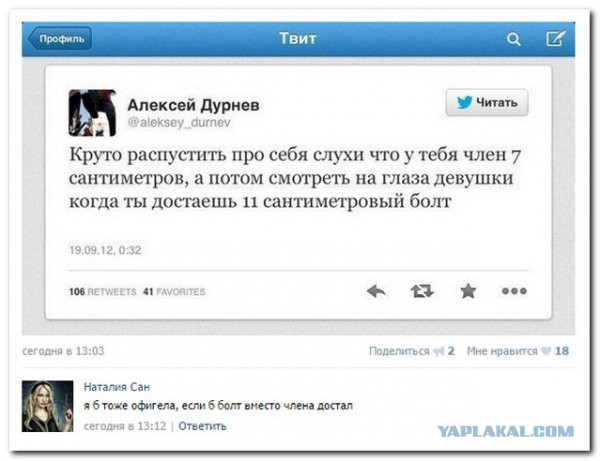This screenshot has height=461, width=600.
Task: Click the megaphone icon next to Поделиться
Action: pos(439,351)
